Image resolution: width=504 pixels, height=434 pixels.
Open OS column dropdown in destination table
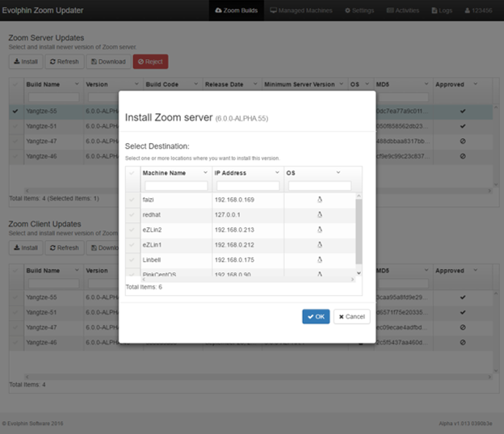338,173
